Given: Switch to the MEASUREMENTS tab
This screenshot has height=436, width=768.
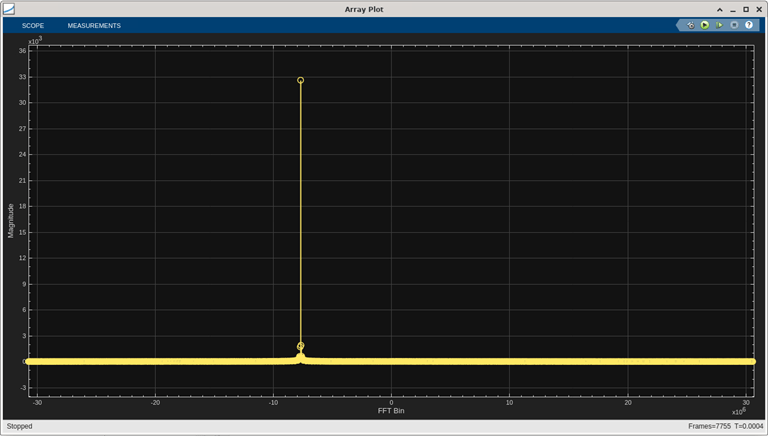Looking at the screenshot, I should tap(94, 25).
